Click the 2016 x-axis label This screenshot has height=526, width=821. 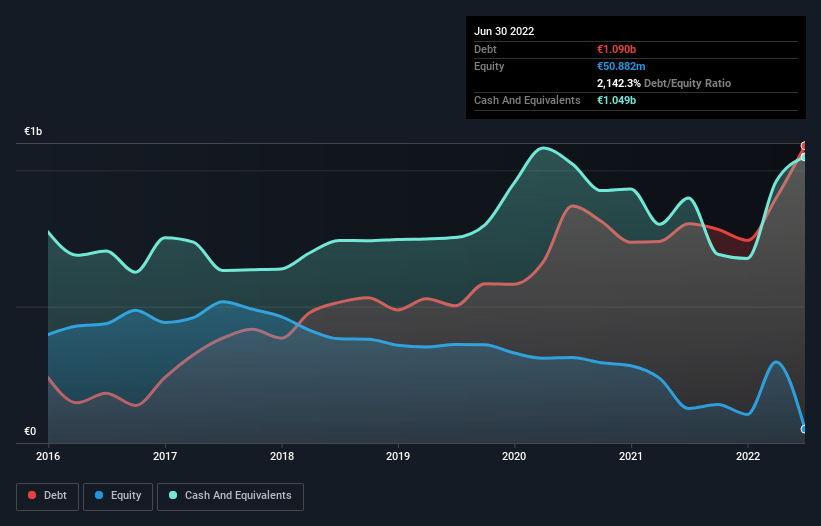48,456
